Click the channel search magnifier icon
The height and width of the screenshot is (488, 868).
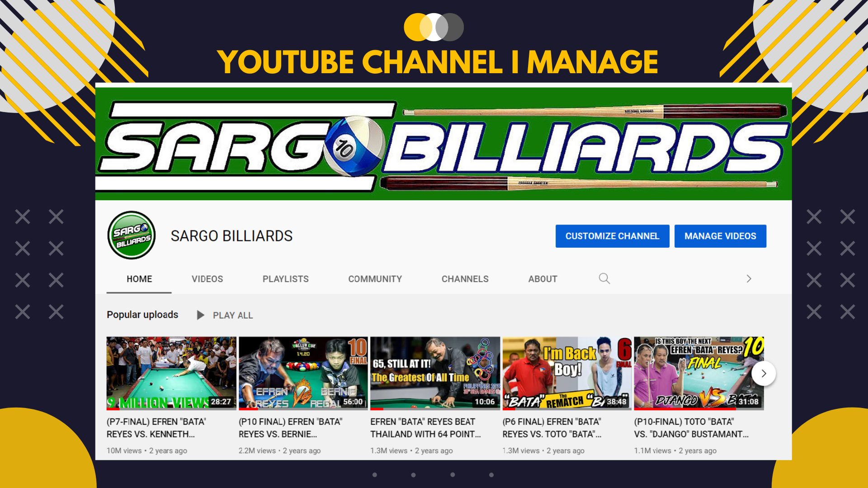[604, 279]
